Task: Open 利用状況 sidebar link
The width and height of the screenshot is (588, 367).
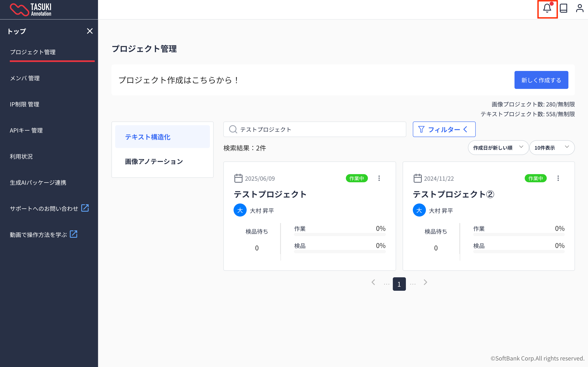Action: pos(21,156)
